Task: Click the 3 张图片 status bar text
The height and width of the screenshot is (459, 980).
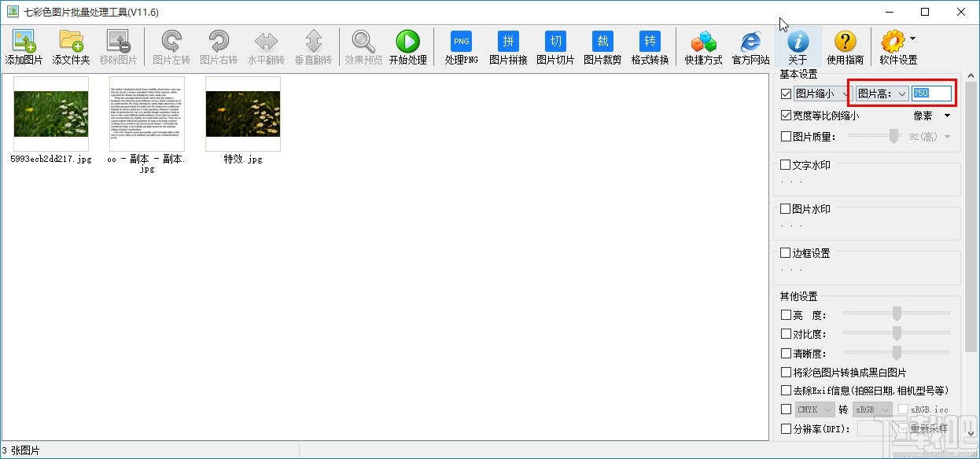Action: pos(21,451)
